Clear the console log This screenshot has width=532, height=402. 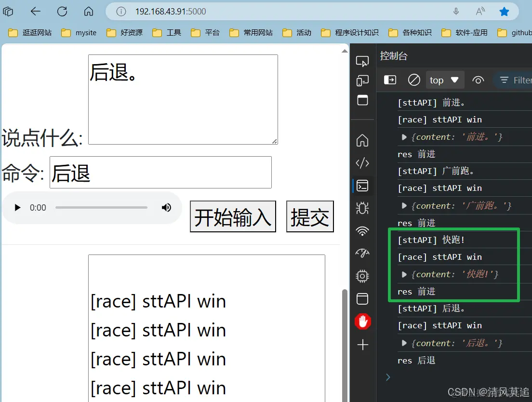[413, 80]
